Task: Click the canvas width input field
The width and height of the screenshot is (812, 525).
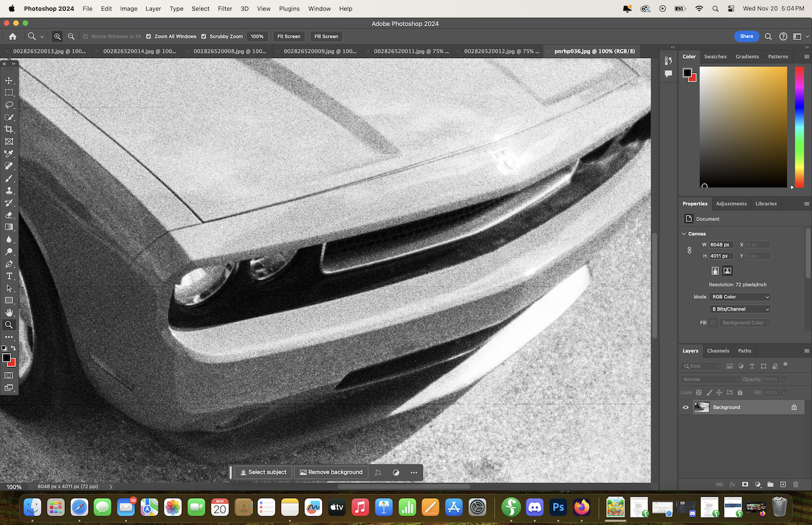Action: pyautogui.click(x=721, y=244)
